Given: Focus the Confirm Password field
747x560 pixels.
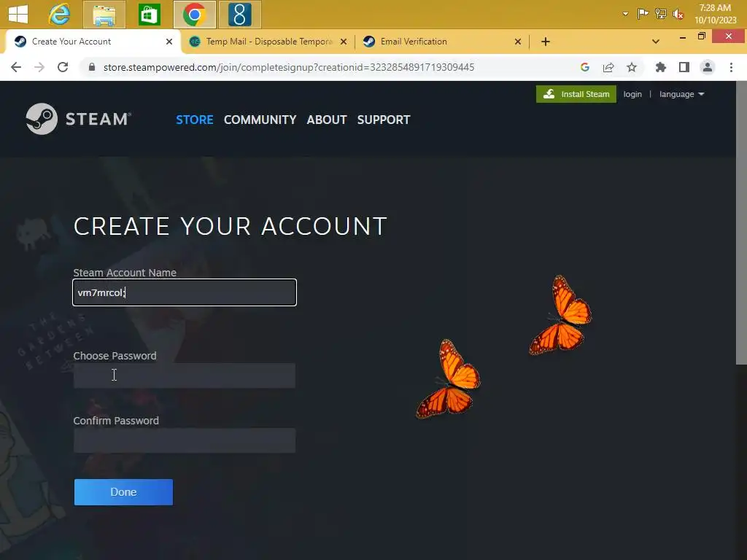Looking at the screenshot, I should point(185,440).
